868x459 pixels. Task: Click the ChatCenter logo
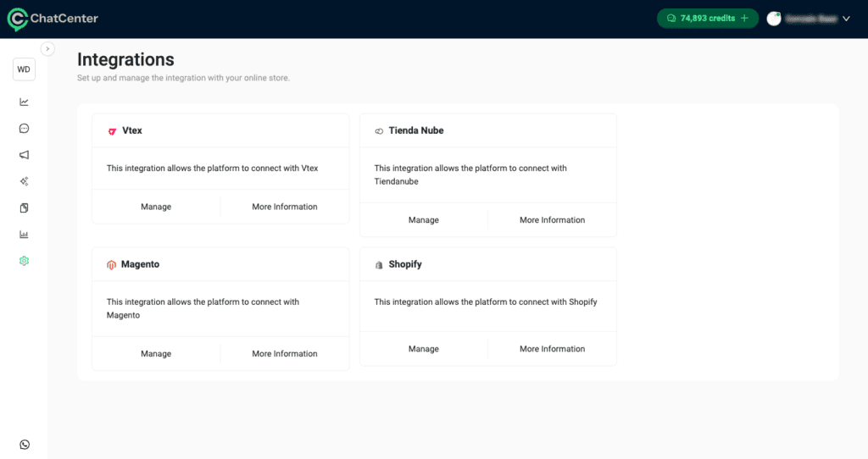click(x=53, y=19)
